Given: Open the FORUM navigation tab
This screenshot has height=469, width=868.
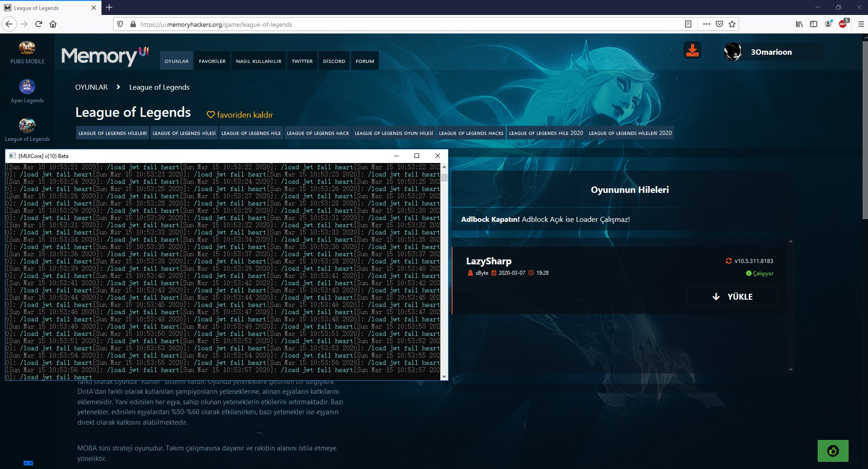Looking at the screenshot, I should [x=365, y=61].
